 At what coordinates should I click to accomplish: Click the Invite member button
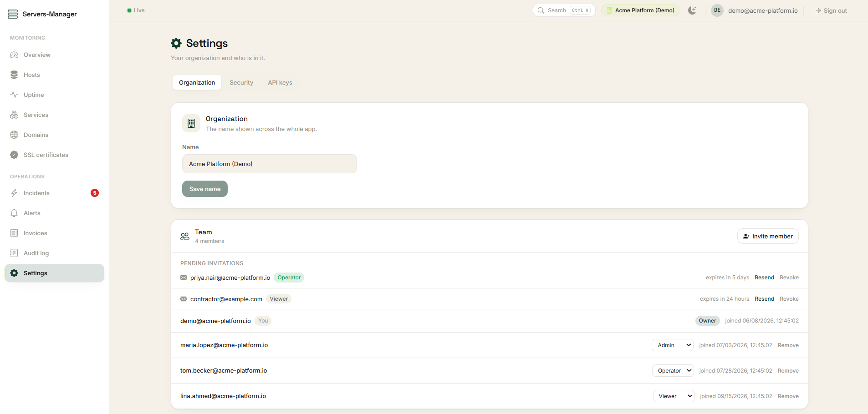[x=768, y=236]
